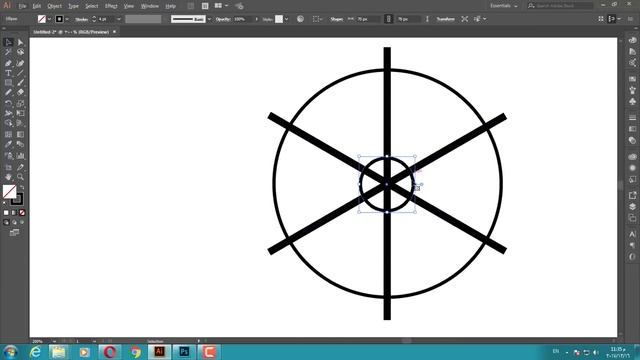
Task: Open the Window menu
Action: click(x=150, y=6)
